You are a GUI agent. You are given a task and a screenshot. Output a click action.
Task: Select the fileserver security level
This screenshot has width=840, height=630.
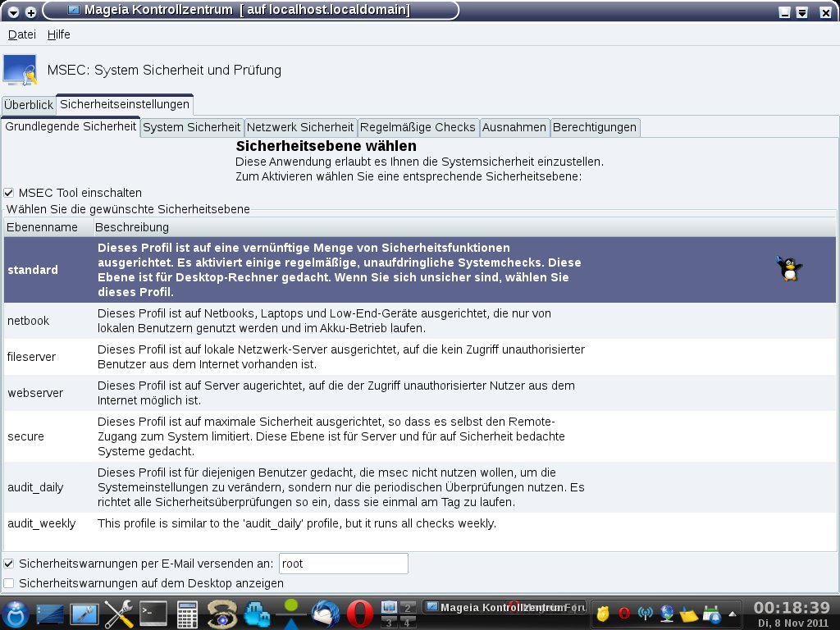tap(419, 357)
